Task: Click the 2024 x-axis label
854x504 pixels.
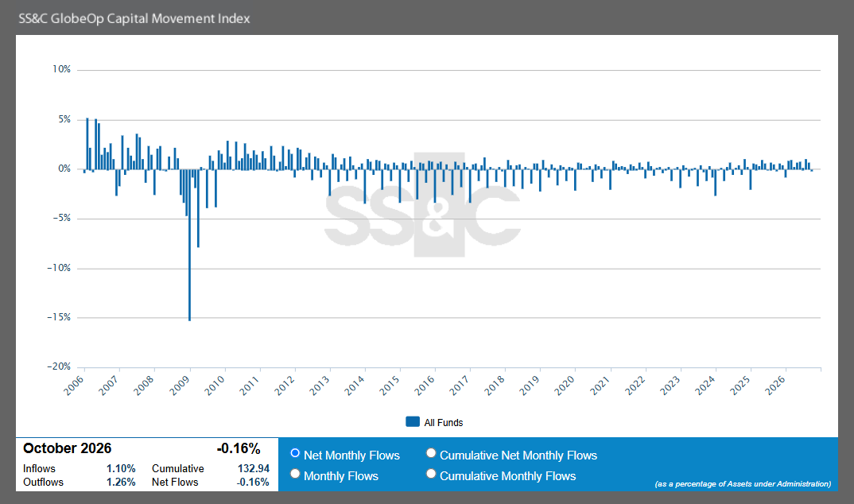Action: pyautogui.click(x=705, y=386)
